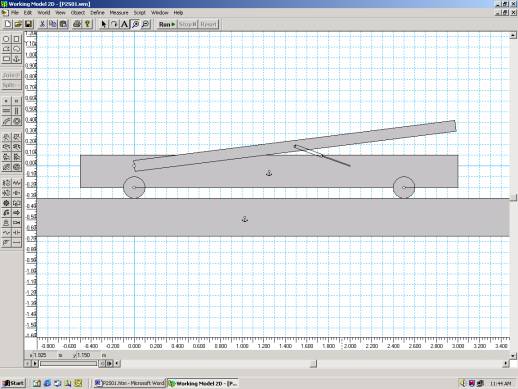518x389 pixels.
Task: Click the horizontal scrollbar thumb
Action: [313, 363]
